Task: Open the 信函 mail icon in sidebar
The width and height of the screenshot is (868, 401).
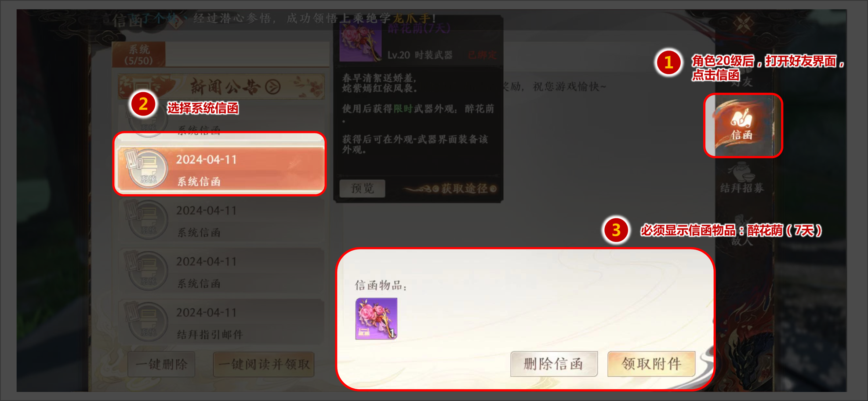Action: [742, 125]
